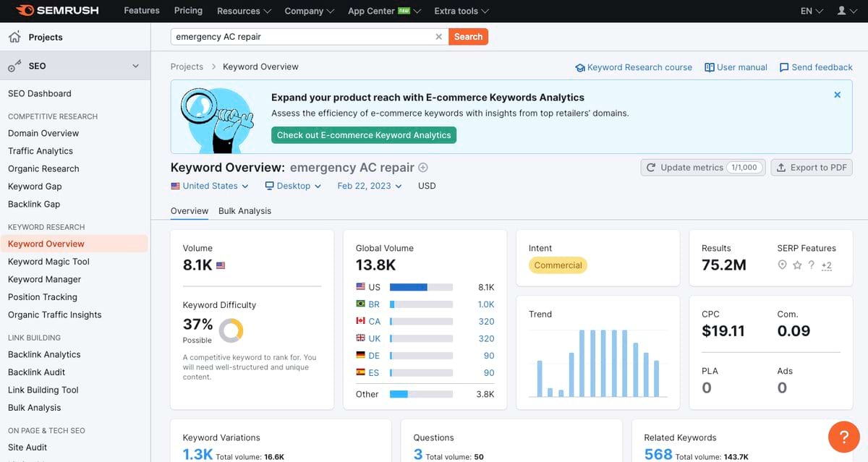
Task: Click the SERP Features location pin icon
Action: [782, 265]
